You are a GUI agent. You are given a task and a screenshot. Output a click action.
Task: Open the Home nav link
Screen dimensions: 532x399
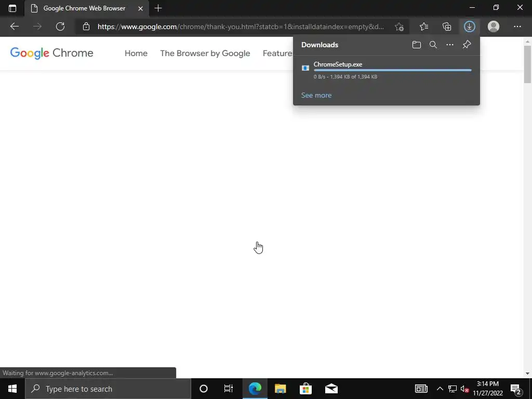tap(136, 54)
